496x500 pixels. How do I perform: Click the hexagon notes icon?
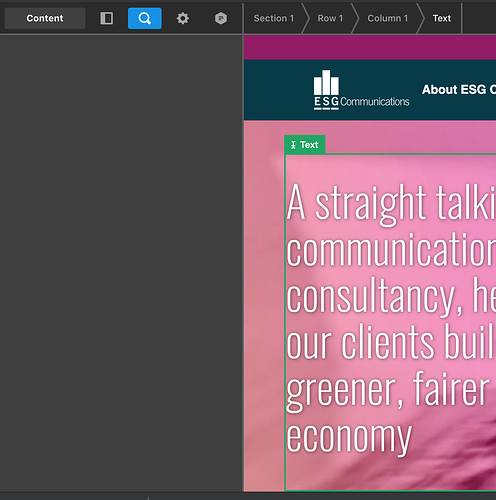pyautogui.click(x=221, y=18)
